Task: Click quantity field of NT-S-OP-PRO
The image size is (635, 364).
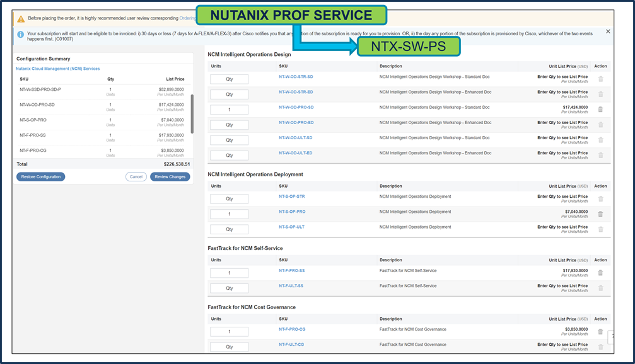Action: pos(229,214)
